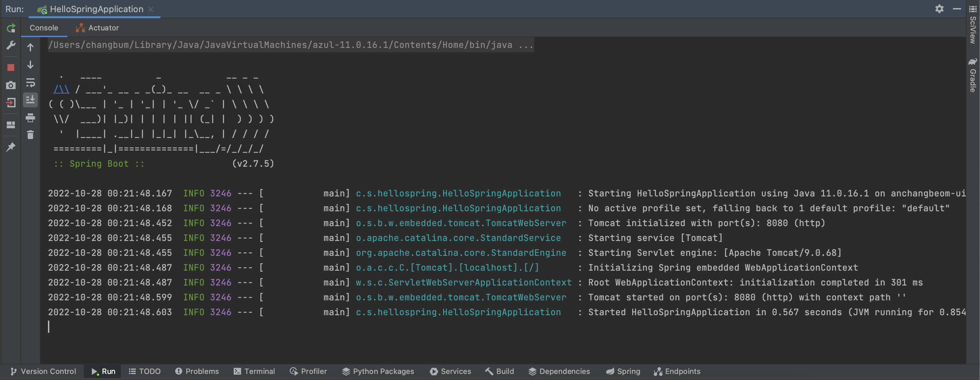Toggle scroll to end of console
This screenshot has width=980, height=380.
(30, 100)
